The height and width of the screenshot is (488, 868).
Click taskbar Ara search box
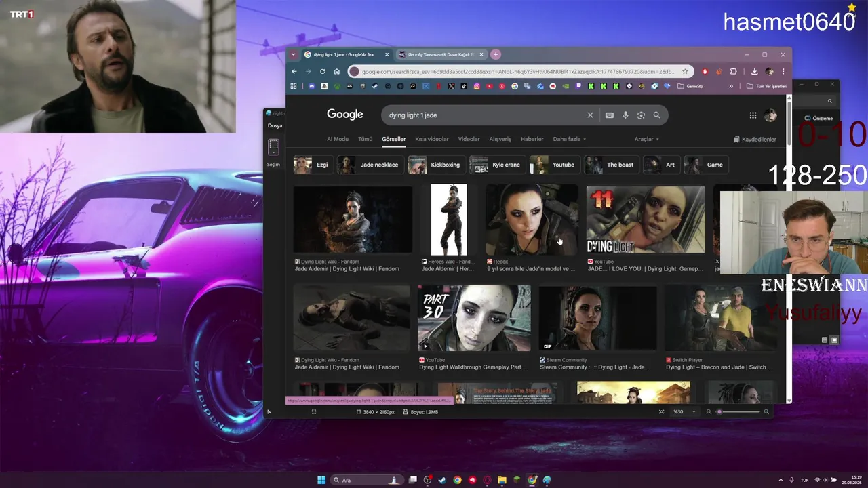point(367,480)
